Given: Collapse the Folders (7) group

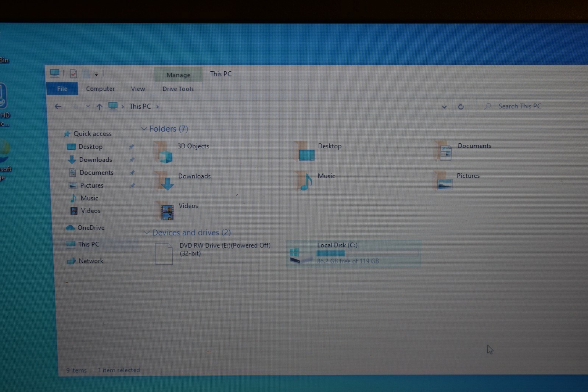Looking at the screenshot, I should pyautogui.click(x=144, y=129).
